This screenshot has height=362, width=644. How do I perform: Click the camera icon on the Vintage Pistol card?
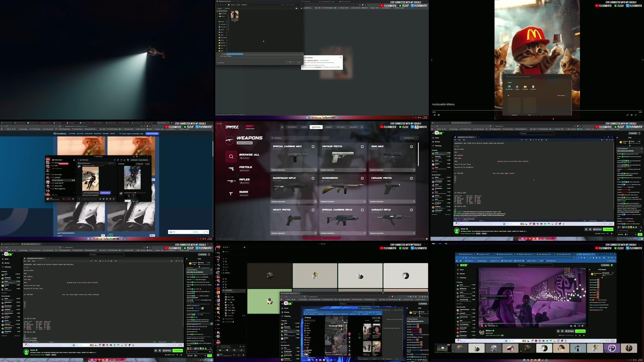coord(362,147)
